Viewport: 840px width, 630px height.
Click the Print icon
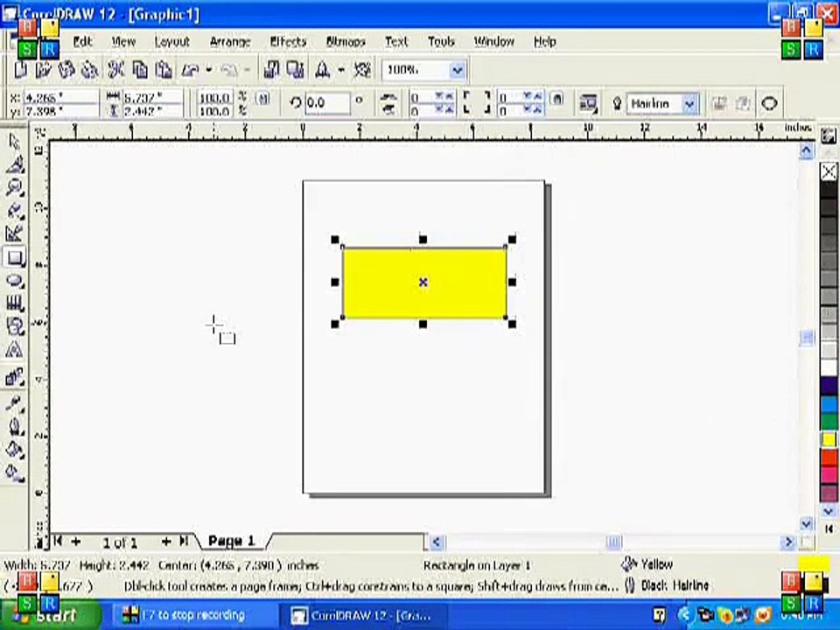[89, 70]
